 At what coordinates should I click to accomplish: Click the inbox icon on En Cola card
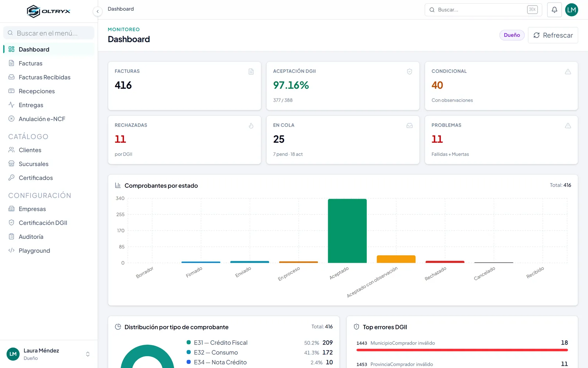pyautogui.click(x=409, y=125)
